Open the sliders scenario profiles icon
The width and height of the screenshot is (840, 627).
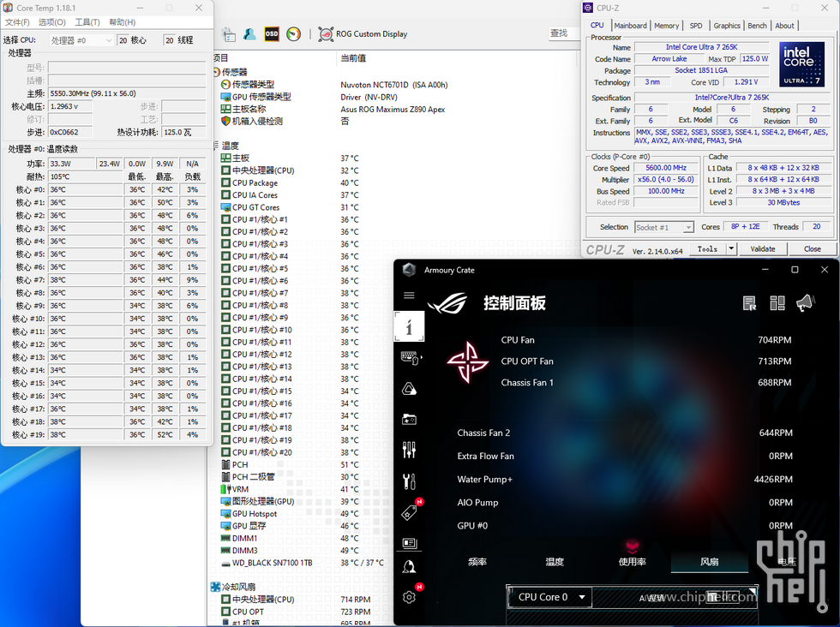click(x=410, y=450)
